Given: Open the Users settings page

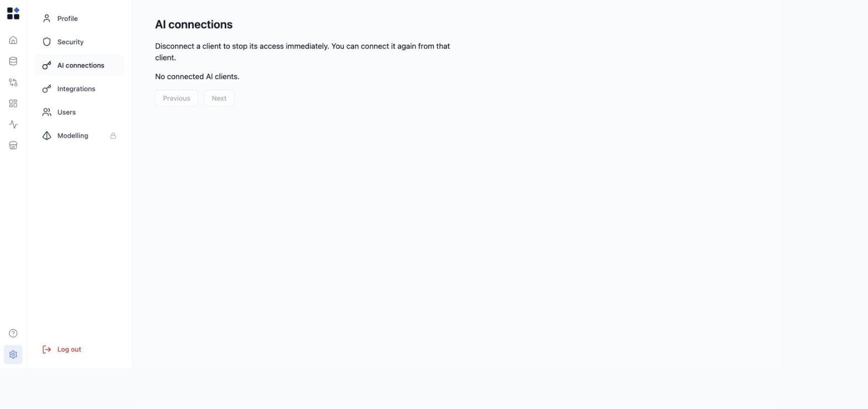Looking at the screenshot, I should [x=79, y=112].
